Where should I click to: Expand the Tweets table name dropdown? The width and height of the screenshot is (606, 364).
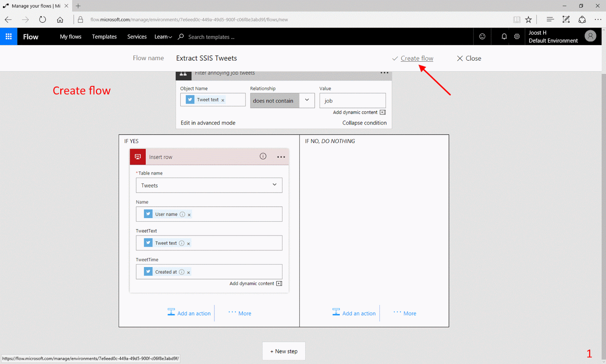(x=274, y=185)
